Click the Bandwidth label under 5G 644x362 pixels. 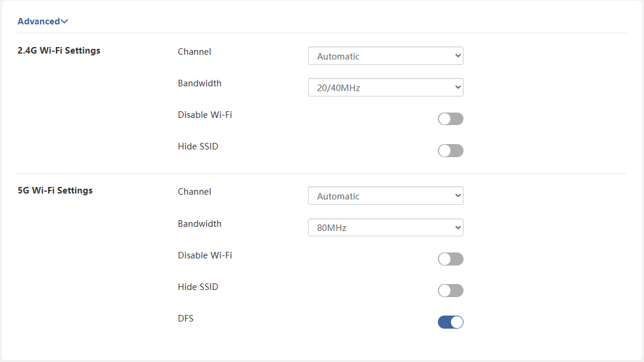point(200,224)
